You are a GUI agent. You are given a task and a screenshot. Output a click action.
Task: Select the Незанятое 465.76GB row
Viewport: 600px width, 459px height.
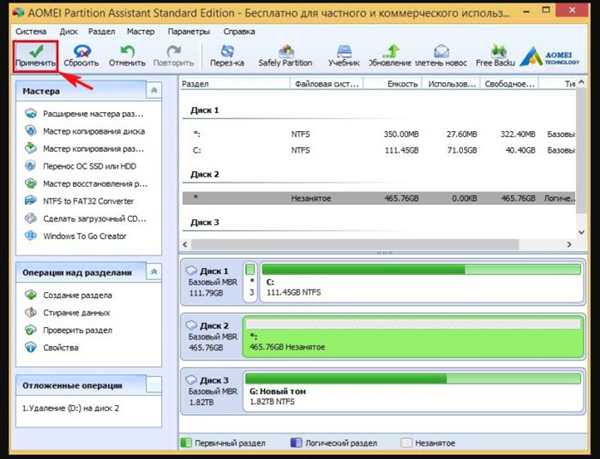click(379, 198)
